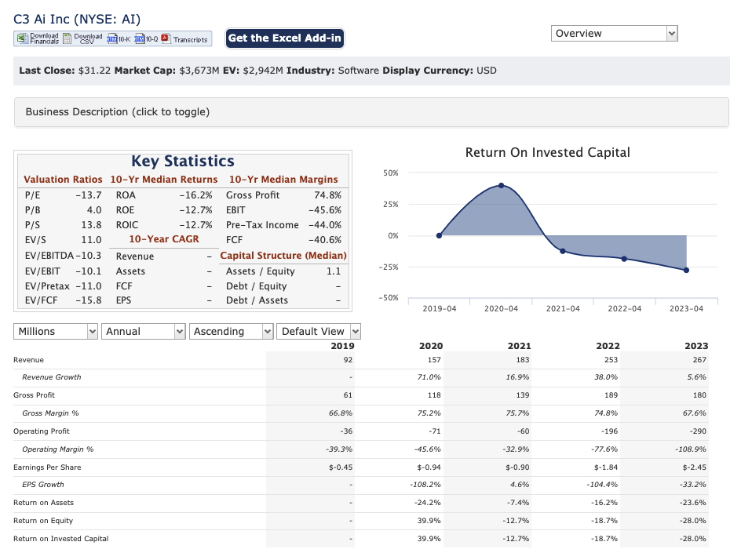Click the Transcripts PDF icon

[x=166, y=38]
